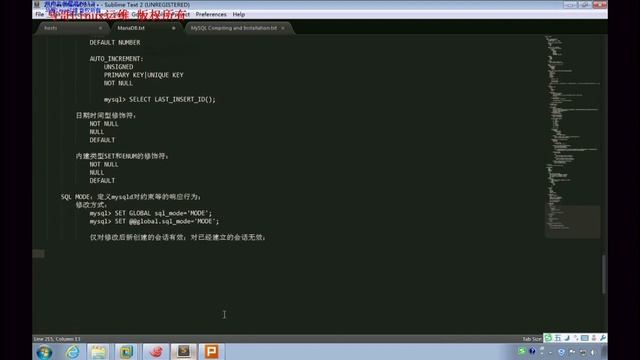This screenshot has height=360, width=640.
Task: Open the green framed taskbar application
Action: (x=126, y=352)
